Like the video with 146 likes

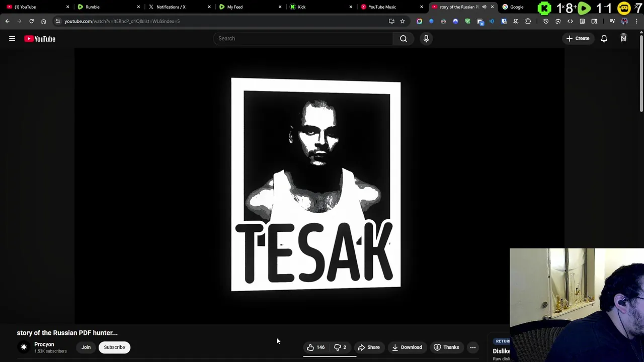(x=316, y=347)
